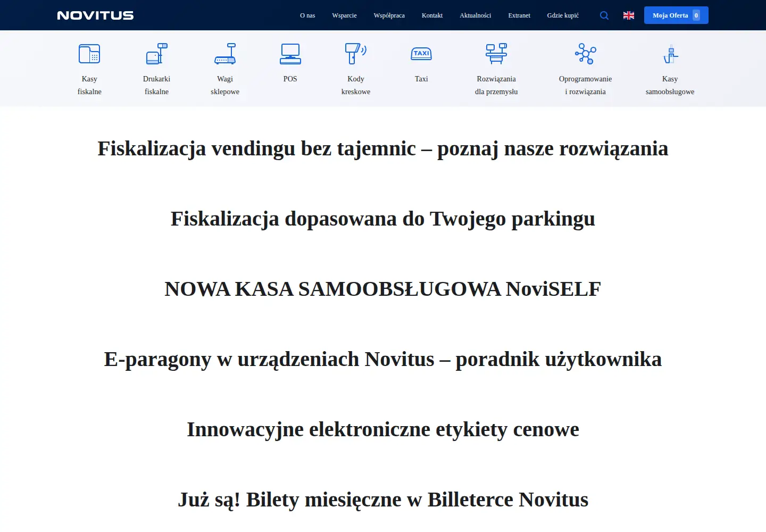Viewport: 766px width, 532px height.
Task: Open the NOWA KASA SAMOOBSŁUGOWA NoviSELF headline
Action: coord(383,289)
